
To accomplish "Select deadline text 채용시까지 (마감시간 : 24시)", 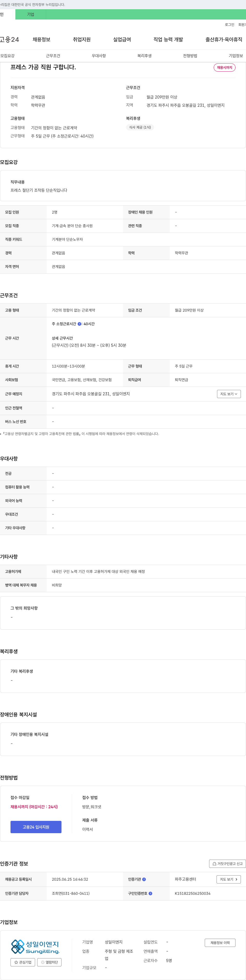I will [x=34, y=807].
